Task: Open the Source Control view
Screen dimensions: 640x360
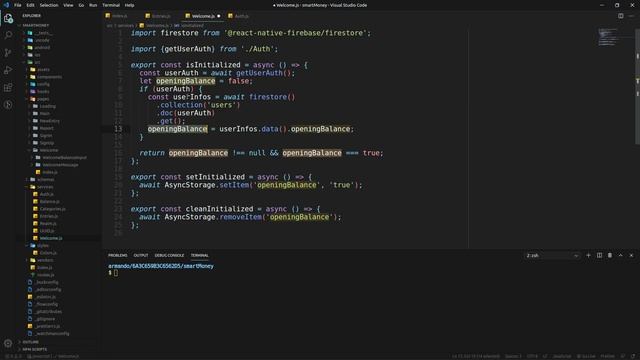Action: (8, 53)
